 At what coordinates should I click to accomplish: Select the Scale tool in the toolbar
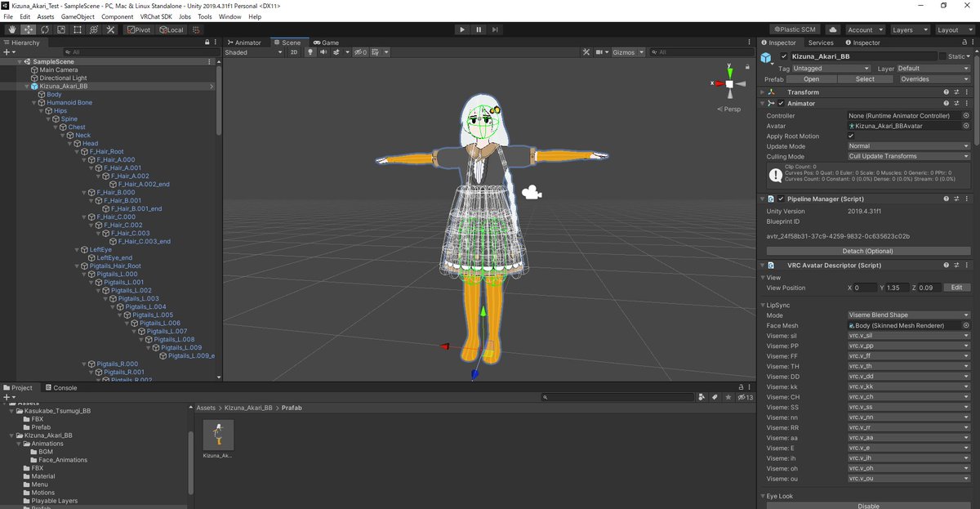click(60, 29)
